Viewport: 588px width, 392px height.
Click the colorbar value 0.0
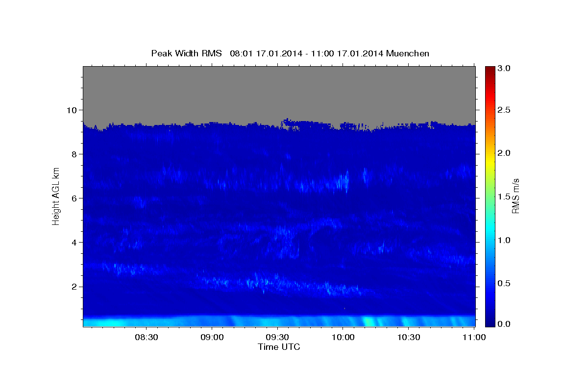[505, 324]
